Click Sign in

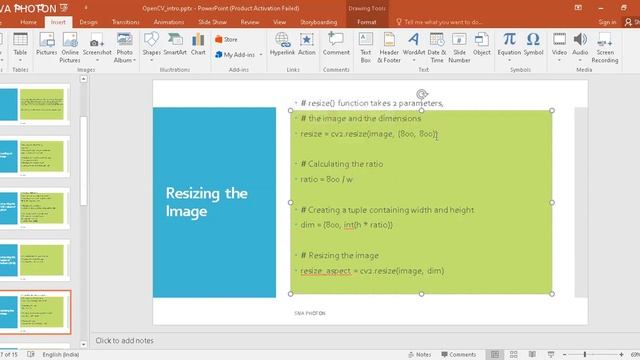pos(607,22)
